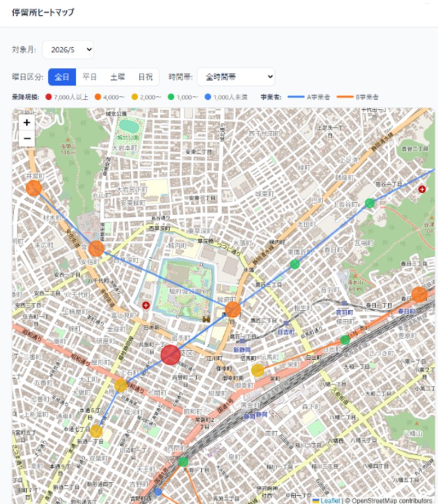Click the castle gate icon below 駿府城公園
438x504 pixels.
tap(206, 318)
